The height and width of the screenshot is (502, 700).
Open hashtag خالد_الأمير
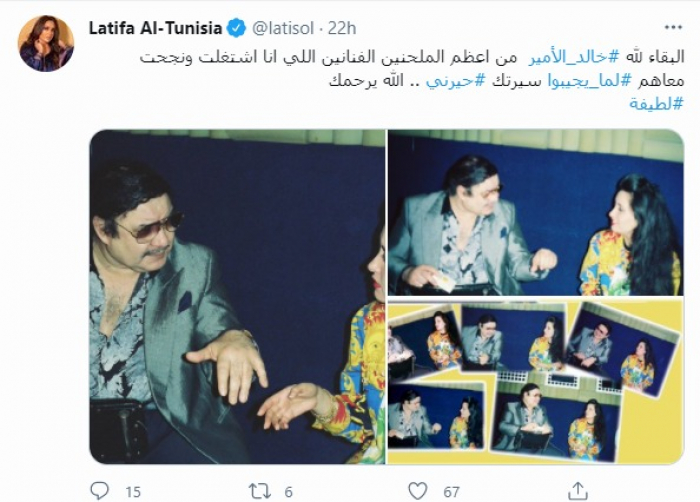tap(568, 57)
